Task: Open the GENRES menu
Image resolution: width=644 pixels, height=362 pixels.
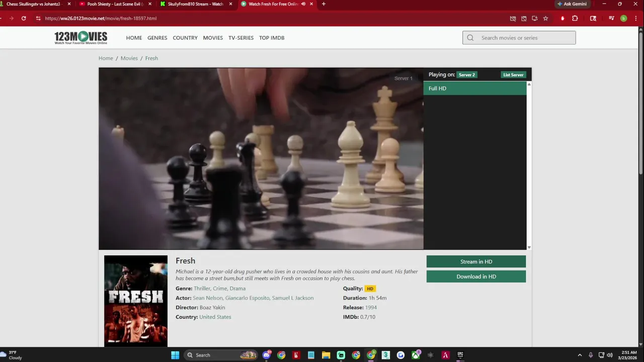Action: [157, 38]
